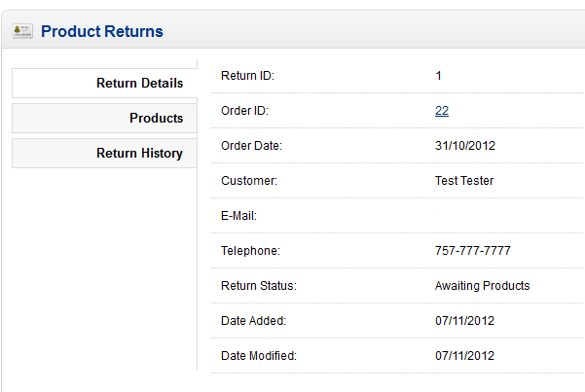Click the Customer label
The width and height of the screenshot is (585, 392).
tap(249, 181)
